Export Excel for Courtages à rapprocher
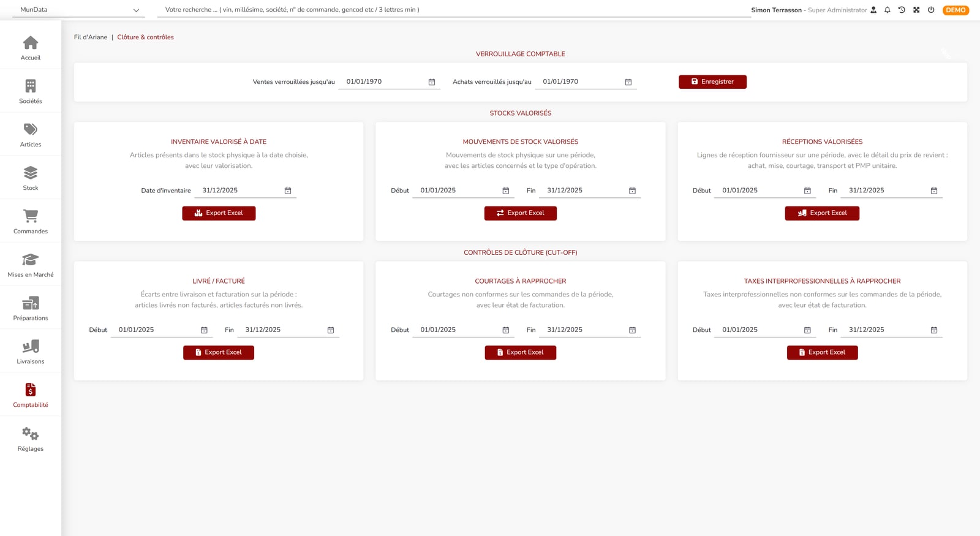The image size is (980, 536). [x=521, y=353]
